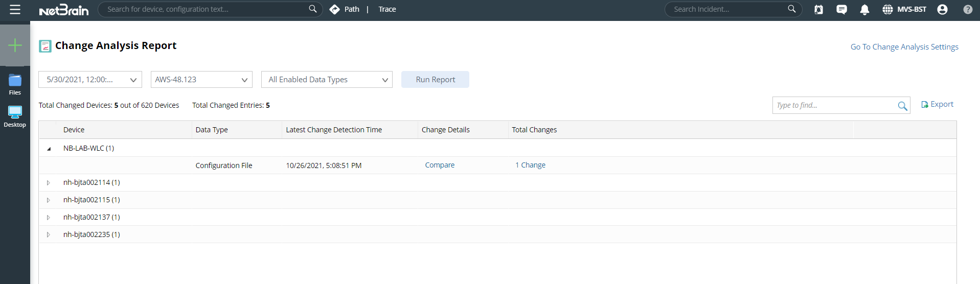Expand the nh-bjta002115 row

pyautogui.click(x=49, y=200)
